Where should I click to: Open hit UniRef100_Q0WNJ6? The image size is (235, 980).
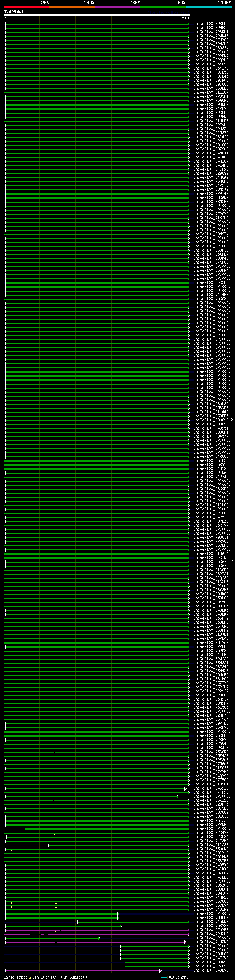(211, 36)
